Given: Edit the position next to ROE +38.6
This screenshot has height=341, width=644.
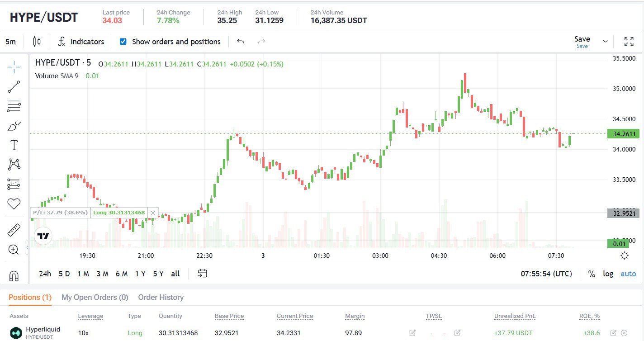Looking at the screenshot, I should [613, 333].
